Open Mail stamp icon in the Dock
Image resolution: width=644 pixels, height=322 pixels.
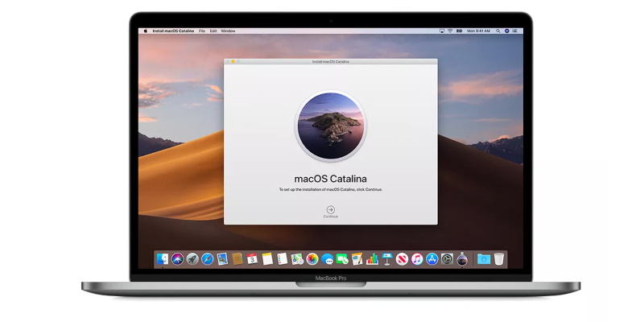[x=222, y=259]
